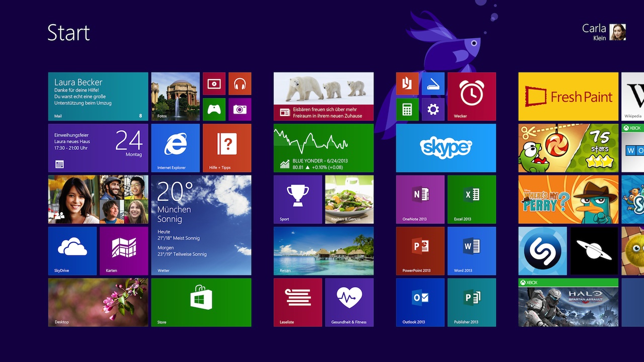Open the calendar tile showing Einweihungsfeier

click(98, 148)
